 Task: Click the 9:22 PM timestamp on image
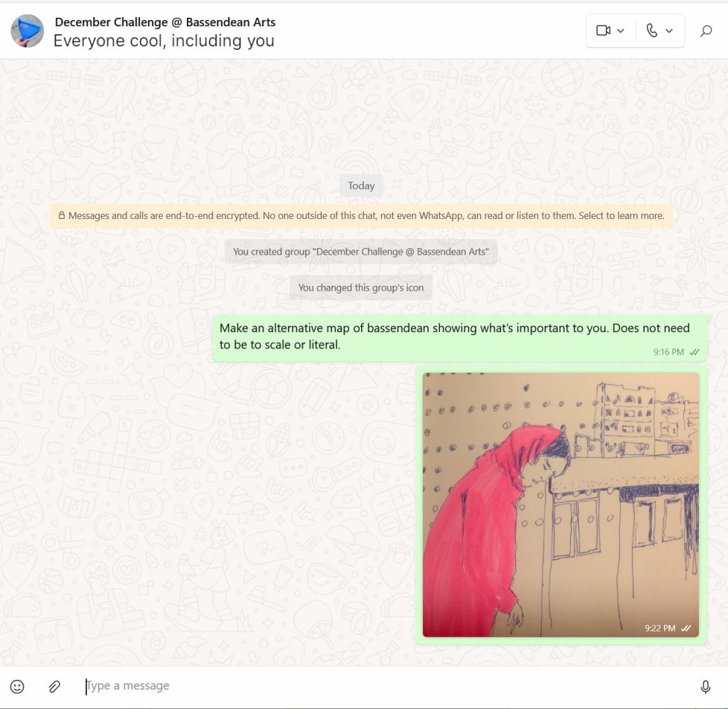660,628
